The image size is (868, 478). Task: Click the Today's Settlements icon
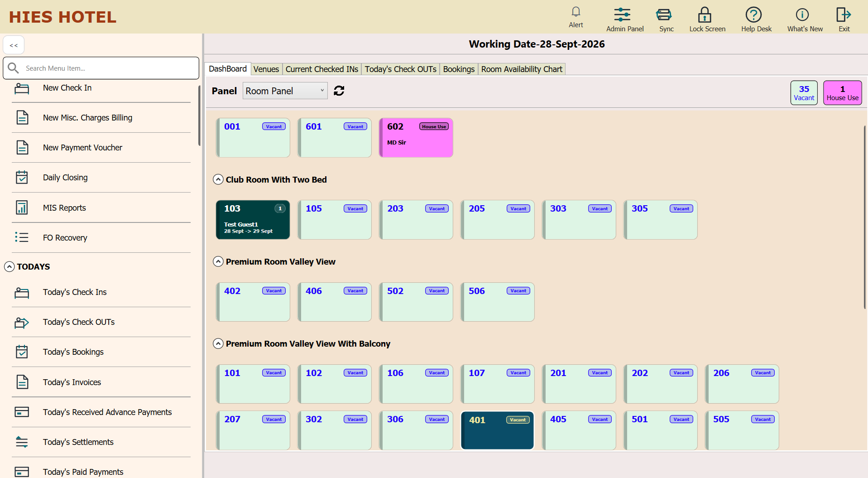[x=22, y=442]
